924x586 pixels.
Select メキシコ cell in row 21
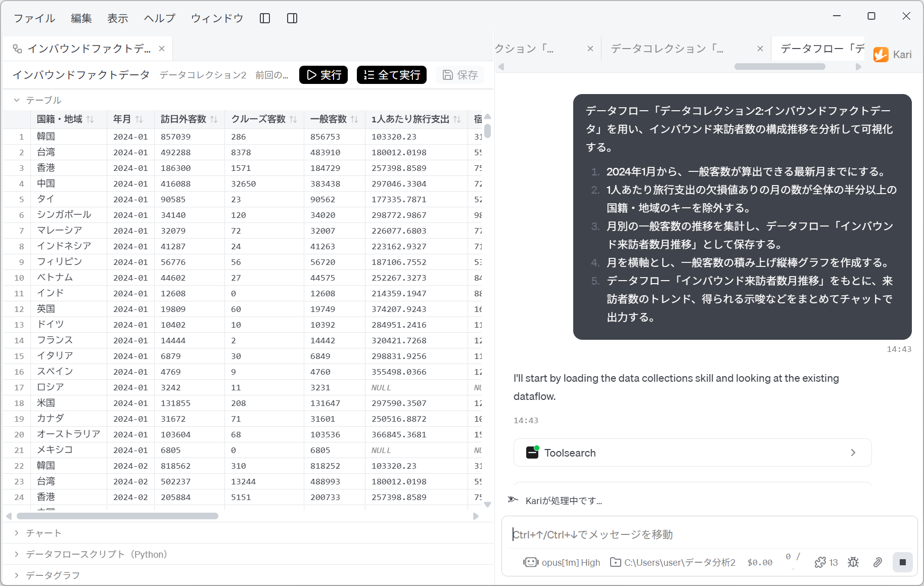69,450
